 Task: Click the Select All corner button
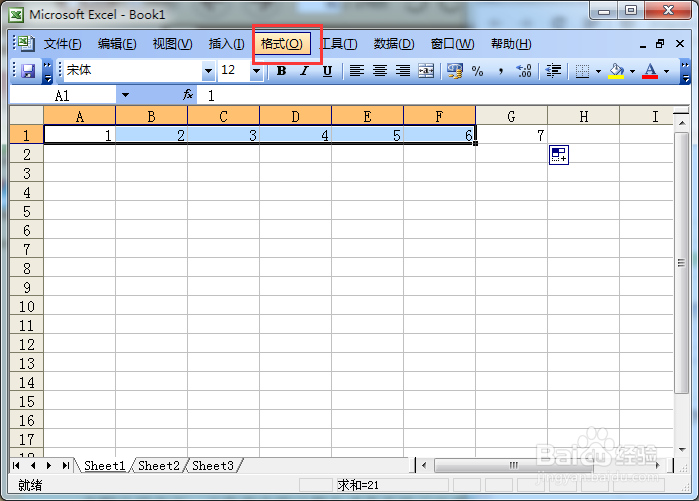(27, 116)
